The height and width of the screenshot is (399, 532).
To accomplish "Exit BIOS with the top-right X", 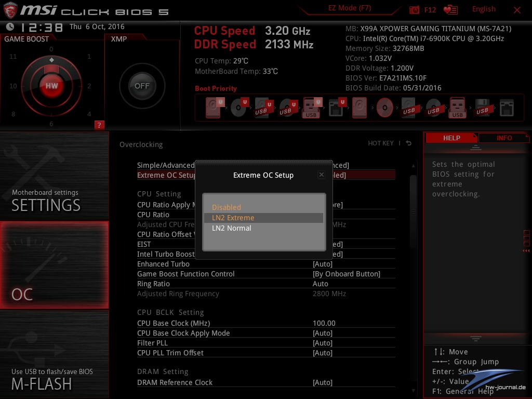I will [517, 10].
